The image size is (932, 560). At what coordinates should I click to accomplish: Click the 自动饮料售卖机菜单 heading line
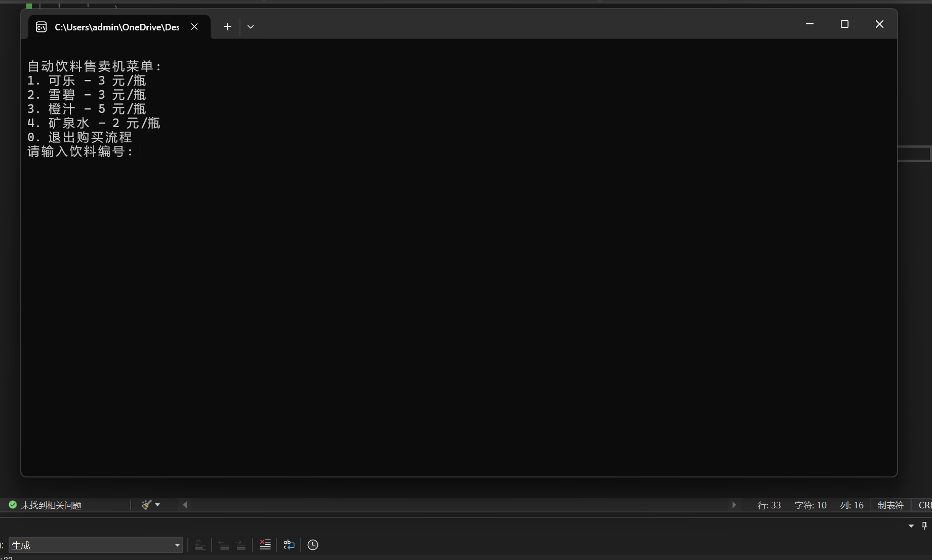[95, 66]
